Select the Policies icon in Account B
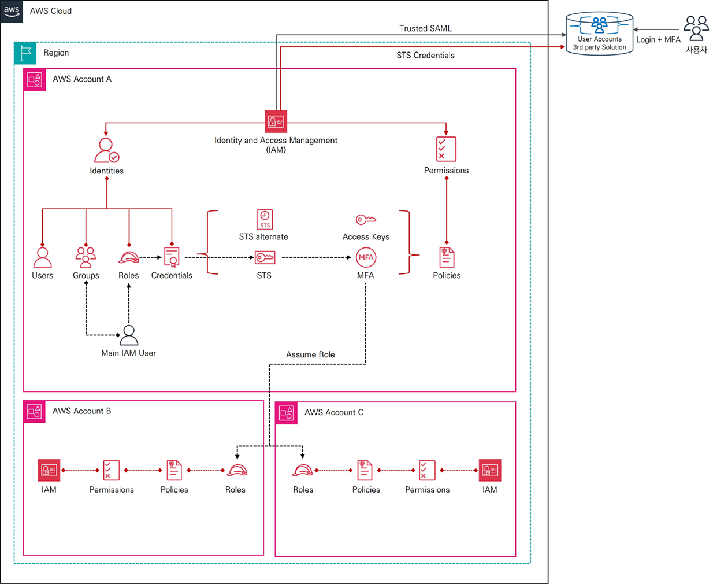The height and width of the screenshot is (584, 728). pyautogui.click(x=174, y=471)
